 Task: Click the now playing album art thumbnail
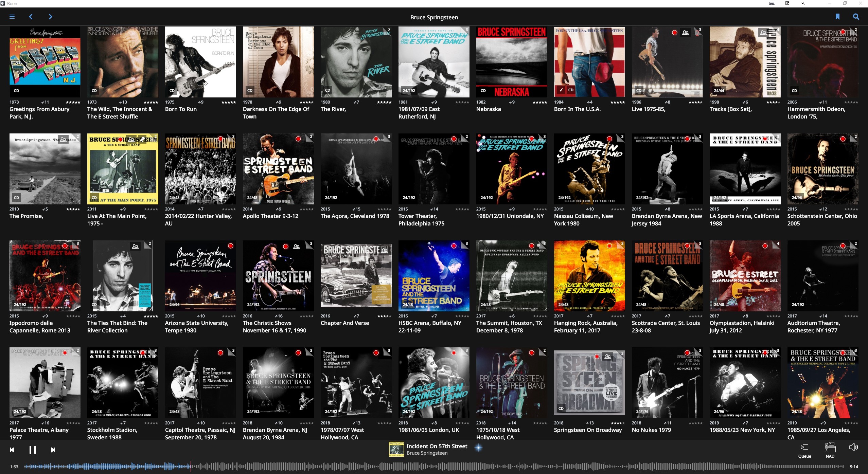[x=396, y=449]
